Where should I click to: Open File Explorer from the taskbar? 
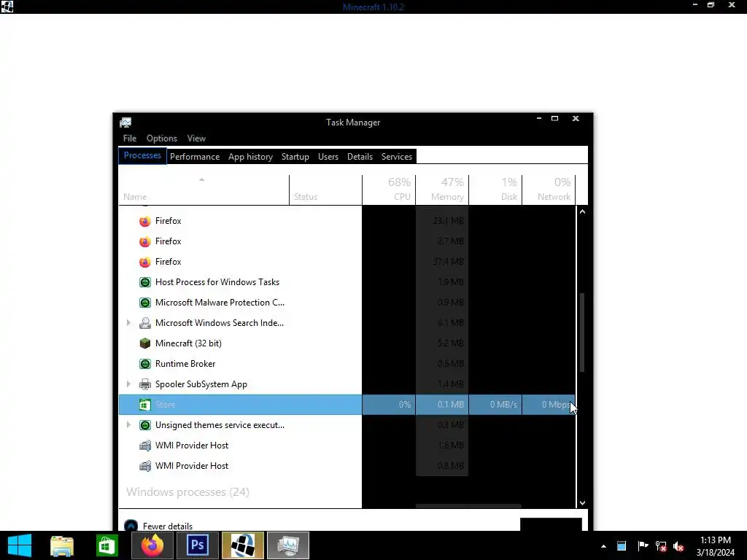click(x=62, y=545)
